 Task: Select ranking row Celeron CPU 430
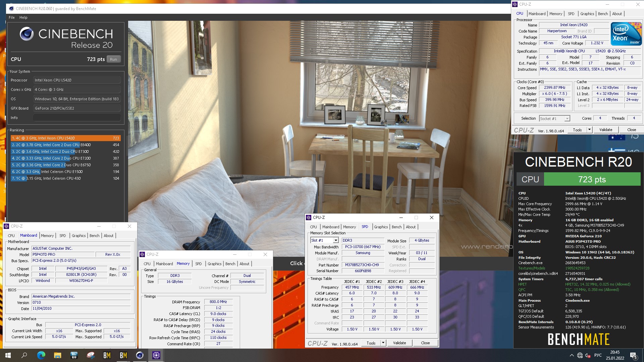coord(65,178)
